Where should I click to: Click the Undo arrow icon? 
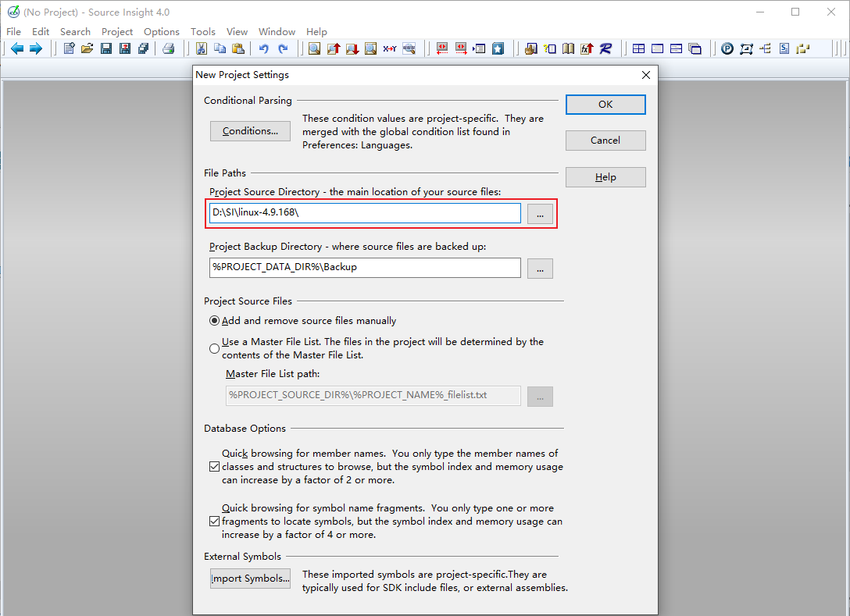[264, 48]
